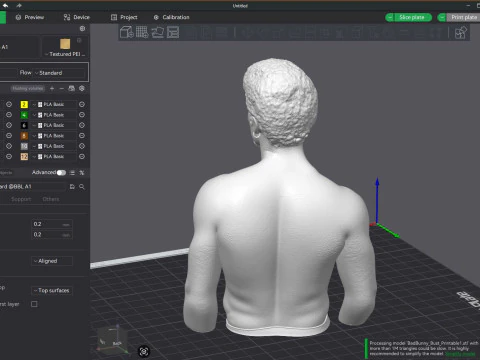This screenshot has height=360, width=480.
Task: Click the Add plate grid icon
Action: pyautogui.click(x=142, y=32)
